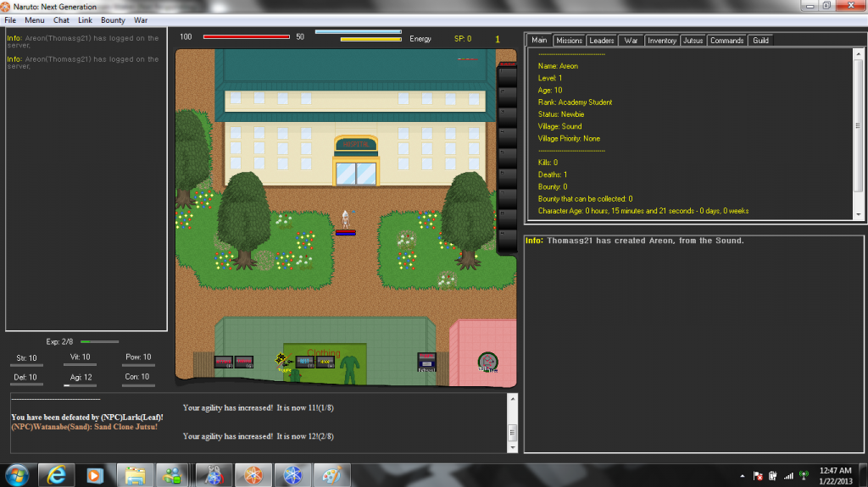The image size is (868, 487).
Task: Open the Paint taskbar icon
Action: [x=331, y=475]
